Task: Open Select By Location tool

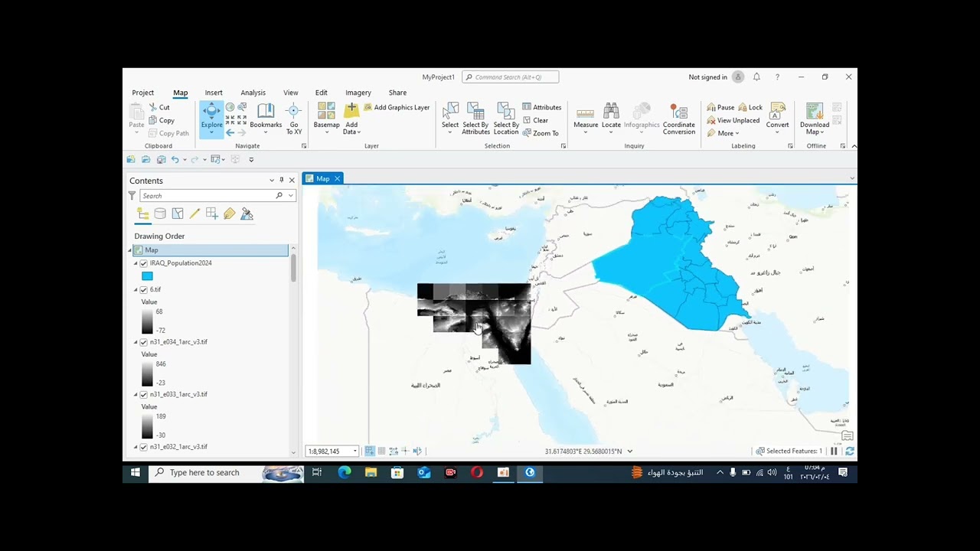Action: coord(505,119)
